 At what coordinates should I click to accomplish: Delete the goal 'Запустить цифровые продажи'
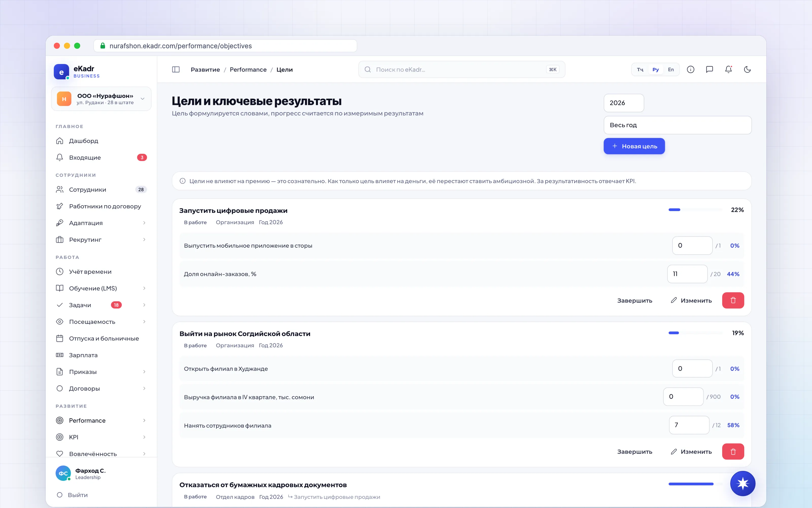(x=733, y=300)
